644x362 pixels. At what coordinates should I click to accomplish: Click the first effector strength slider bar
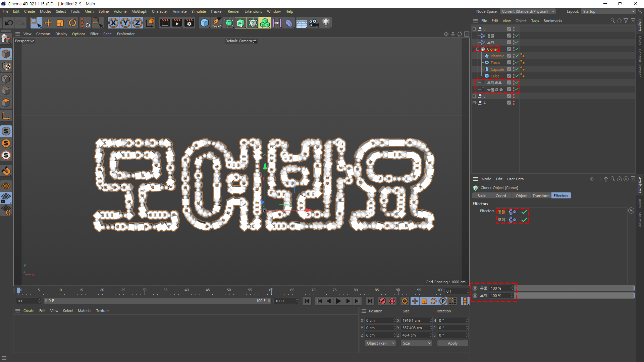click(575, 288)
